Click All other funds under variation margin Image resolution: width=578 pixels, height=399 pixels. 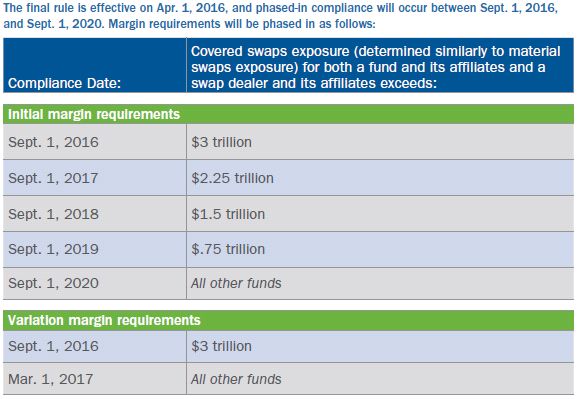coord(236,379)
